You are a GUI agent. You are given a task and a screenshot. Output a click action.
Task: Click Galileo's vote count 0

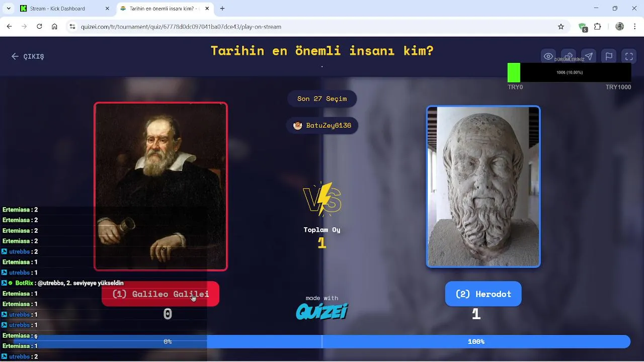tap(168, 314)
